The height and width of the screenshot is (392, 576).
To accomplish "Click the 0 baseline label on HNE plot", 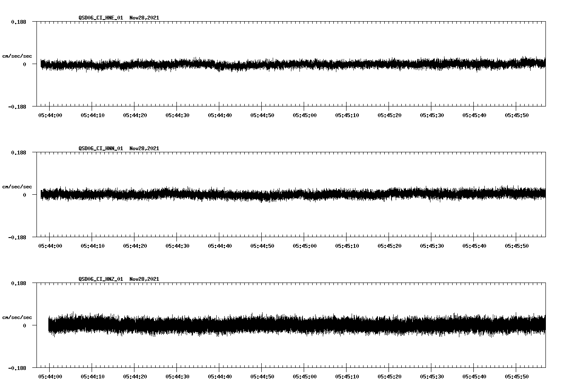I will click(24, 64).
